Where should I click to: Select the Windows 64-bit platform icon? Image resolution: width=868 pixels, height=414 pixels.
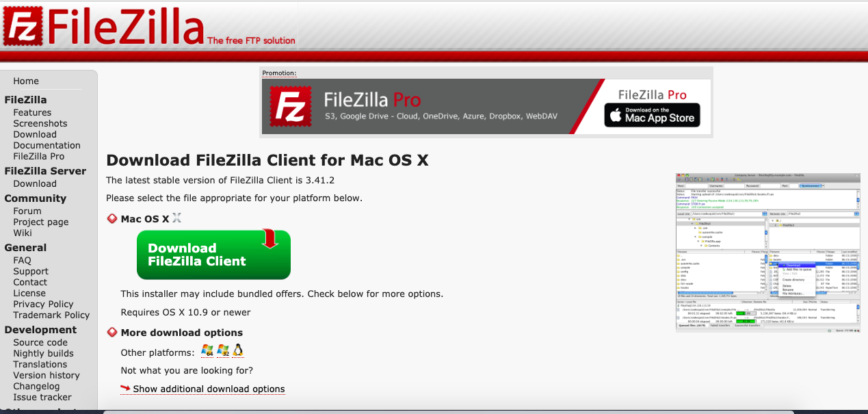pos(207,351)
